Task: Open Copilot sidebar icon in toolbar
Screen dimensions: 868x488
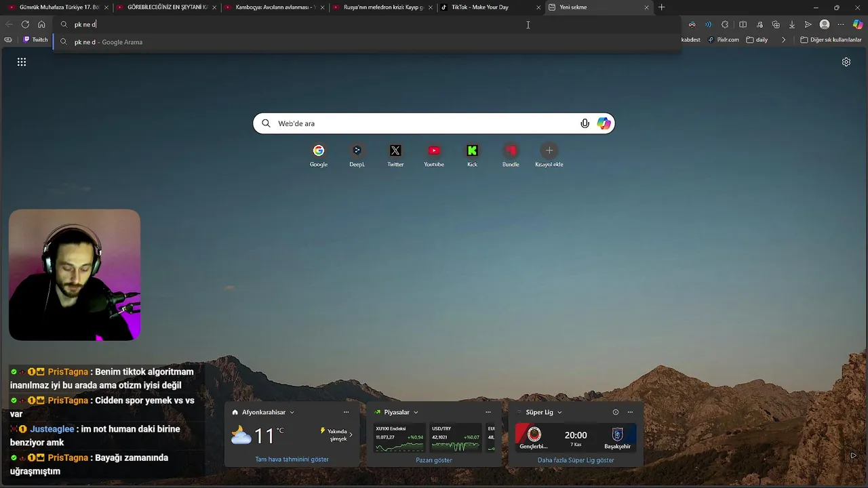Action: (858, 24)
